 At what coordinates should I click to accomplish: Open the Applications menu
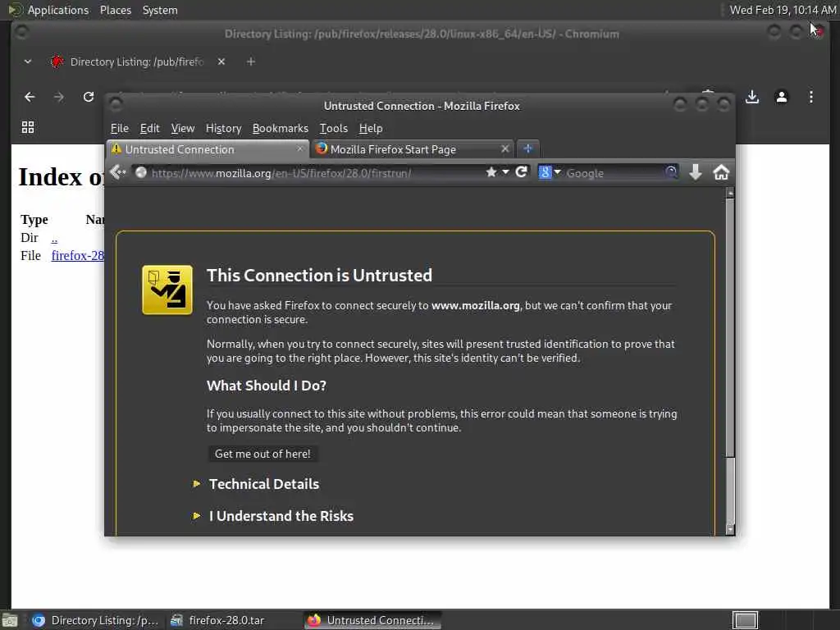click(58, 10)
